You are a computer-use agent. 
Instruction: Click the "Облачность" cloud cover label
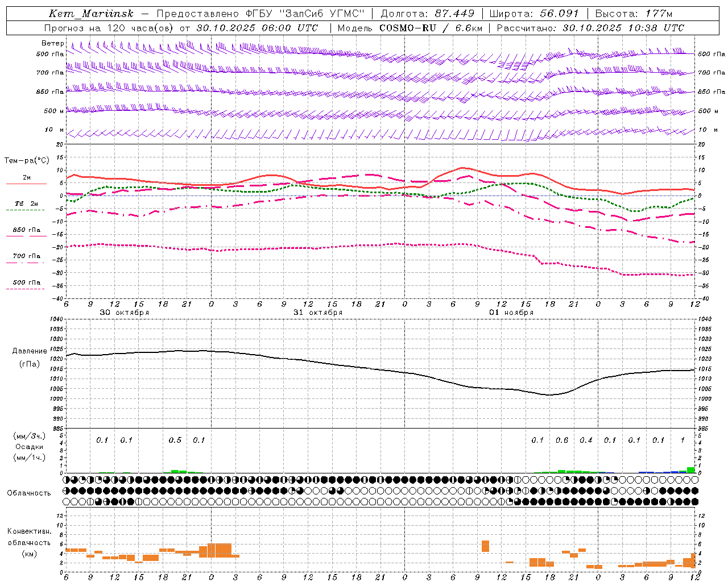click(x=29, y=493)
